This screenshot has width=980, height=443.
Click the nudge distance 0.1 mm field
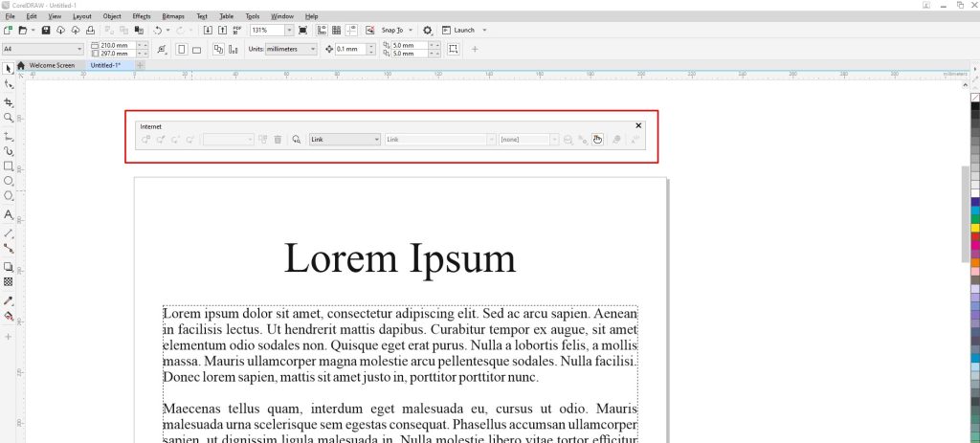[x=350, y=50]
